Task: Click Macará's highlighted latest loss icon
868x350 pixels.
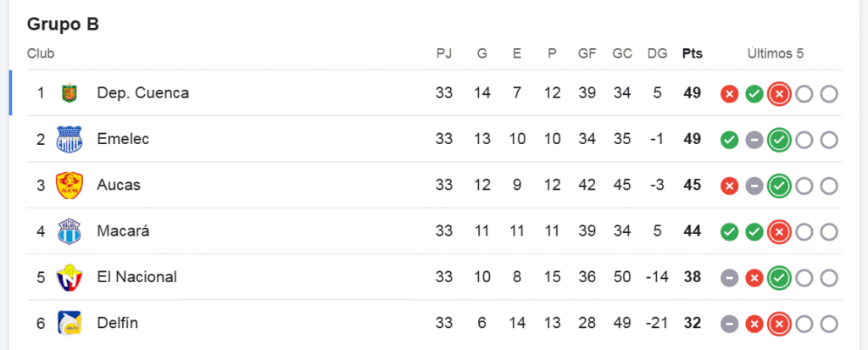Action: (779, 231)
